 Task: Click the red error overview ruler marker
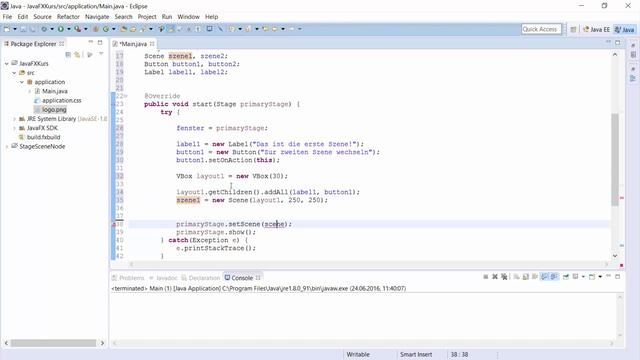click(x=622, y=198)
